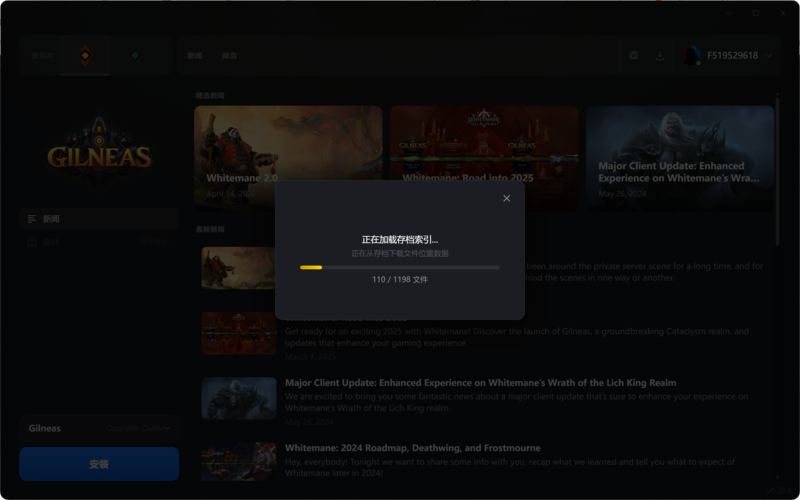This screenshot has height=500, width=800.
Task: Click the 正在加载存档索引... dialog title
Action: click(x=400, y=240)
